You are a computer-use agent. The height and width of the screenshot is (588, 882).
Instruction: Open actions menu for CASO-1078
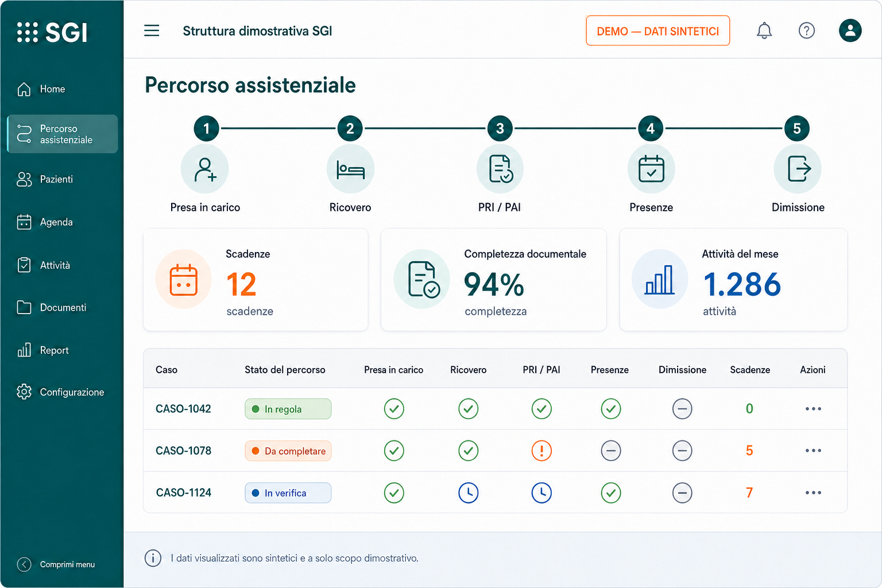coord(813,451)
